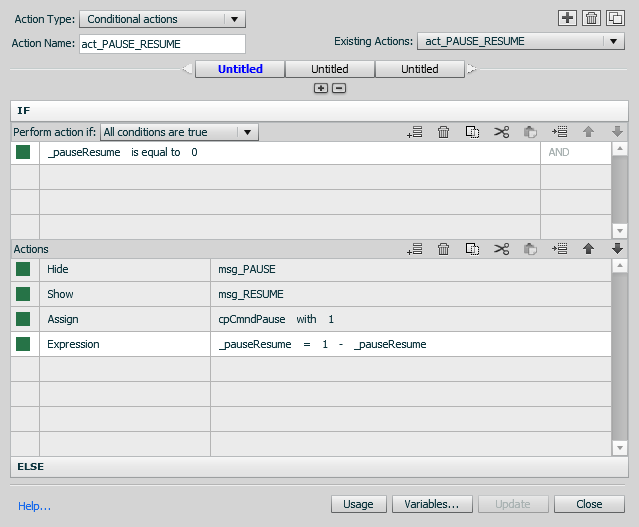Select the Assign action name cell

tap(125, 319)
